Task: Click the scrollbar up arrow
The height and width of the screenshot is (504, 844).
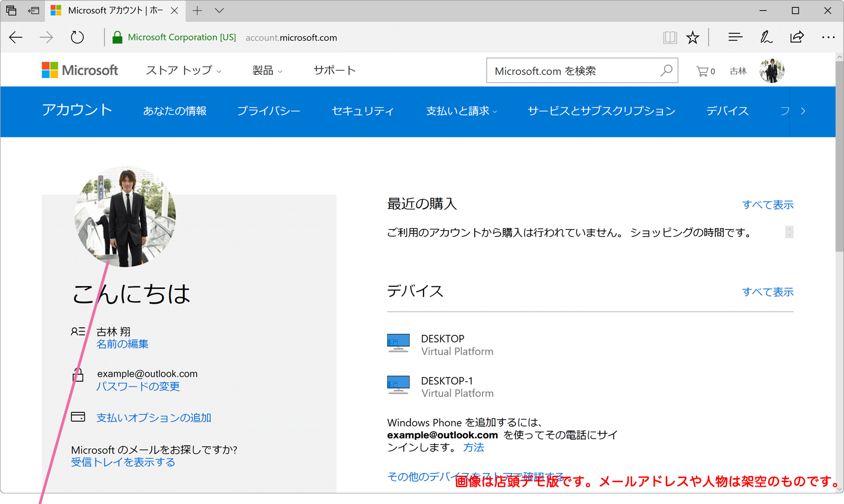Action: coord(840,57)
